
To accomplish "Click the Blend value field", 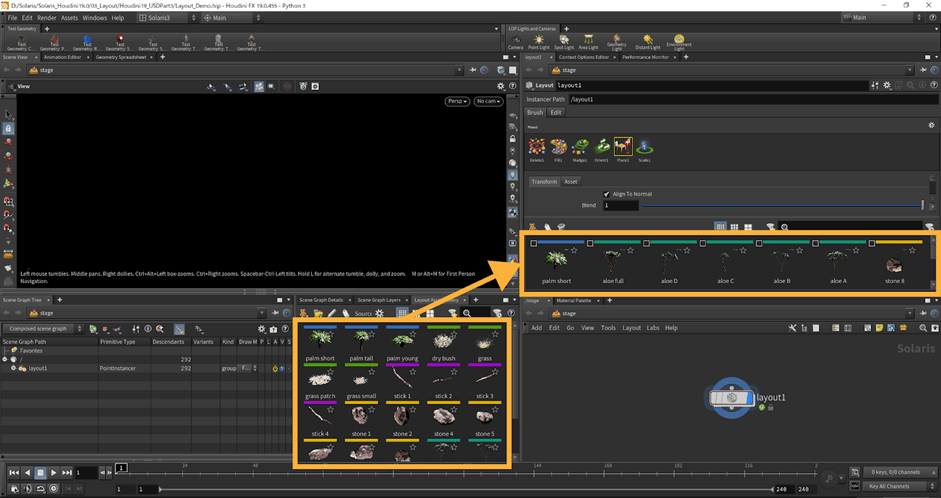I will [620, 205].
